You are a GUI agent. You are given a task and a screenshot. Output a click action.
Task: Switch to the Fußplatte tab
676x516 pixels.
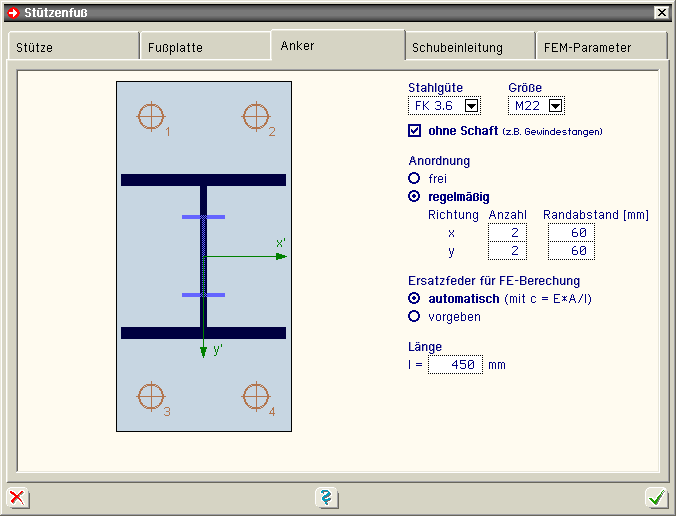coord(204,47)
